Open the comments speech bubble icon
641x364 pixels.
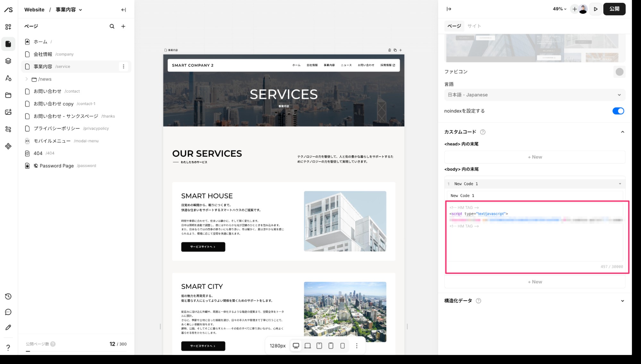(8, 312)
